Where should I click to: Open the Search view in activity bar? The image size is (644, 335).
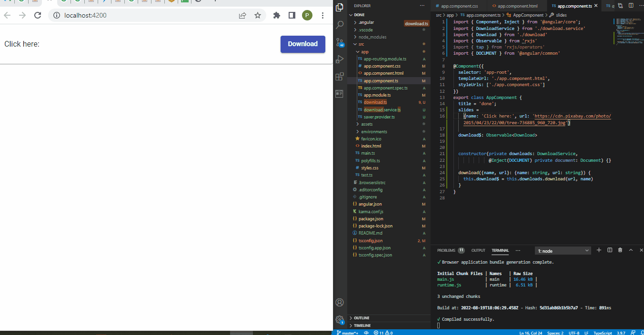point(340,25)
